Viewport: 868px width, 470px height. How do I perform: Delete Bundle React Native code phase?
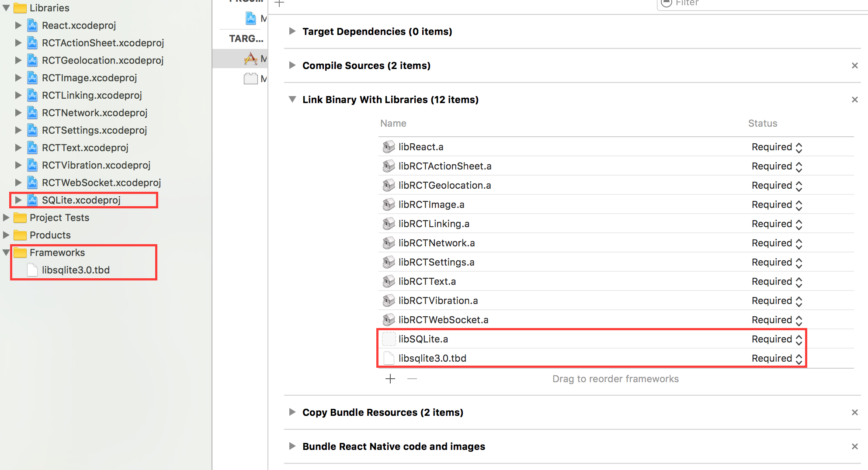855,446
